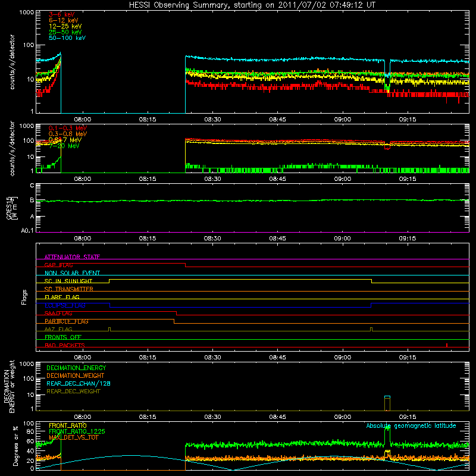This screenshot has width=476, height=476.
Task: Click the 0.8-7 MeV legend label
Action: [65, 140]
